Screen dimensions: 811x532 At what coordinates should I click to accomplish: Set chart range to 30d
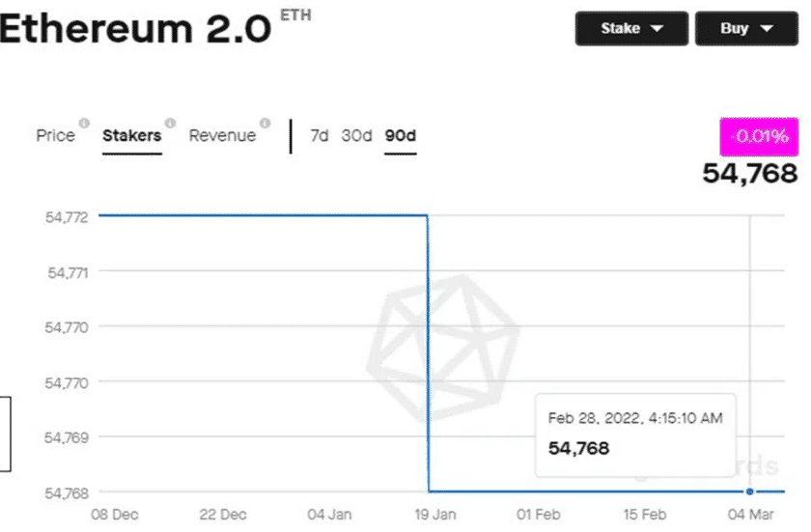356,136
